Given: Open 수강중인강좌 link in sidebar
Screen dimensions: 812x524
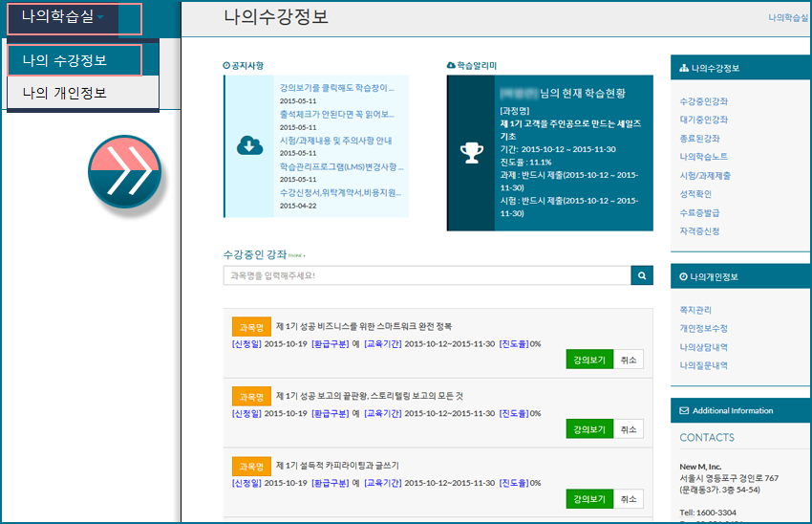Looking at the screenshot, I should [703, 101].
